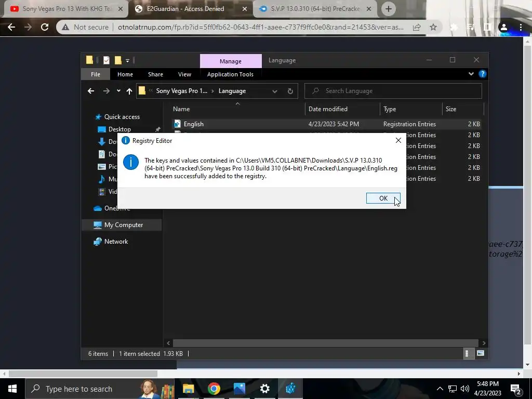Share this page icon in Chrome

coord(417,27)
